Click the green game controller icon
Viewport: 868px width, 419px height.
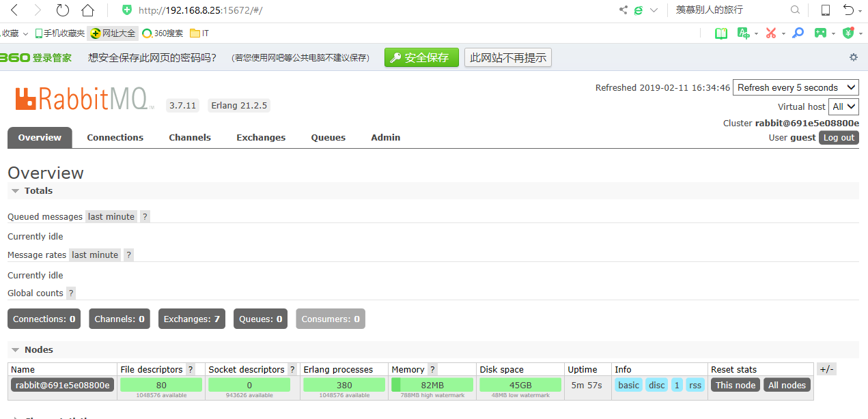(x=820, y=33)
